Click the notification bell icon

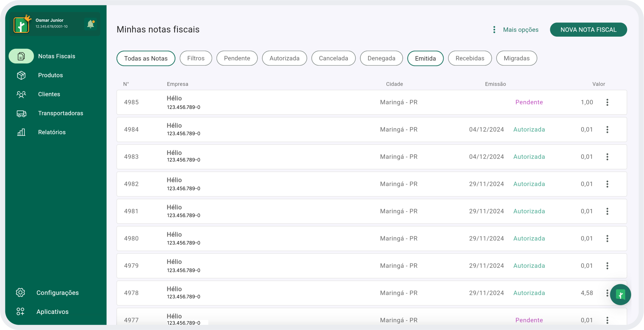point(91,24)
